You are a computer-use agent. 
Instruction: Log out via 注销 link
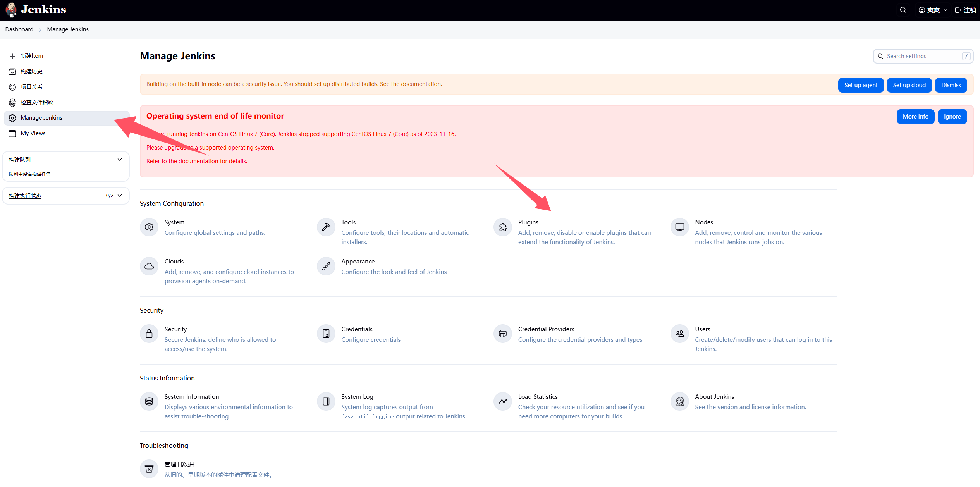(x=965, y=10)
